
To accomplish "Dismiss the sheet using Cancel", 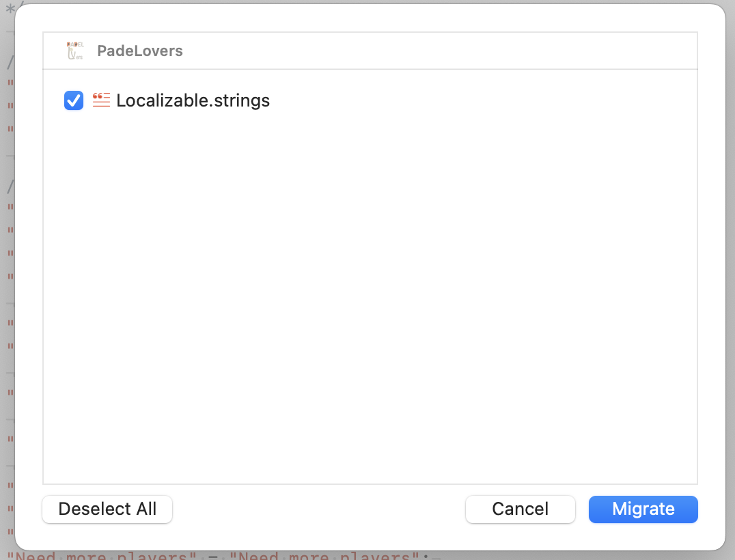I will (521, 509).
